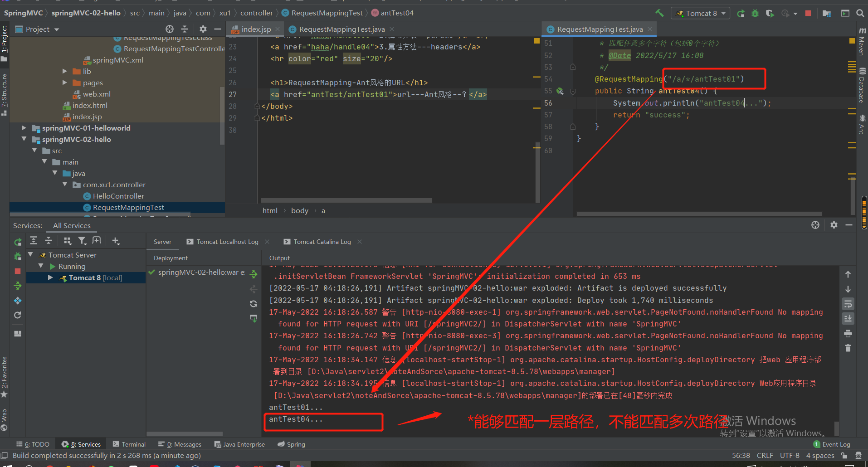Click the horizontal scrollbar of index.jsp editor
Image resolution: width=868 pixels, height=467 pixels.
coord(346,200)
